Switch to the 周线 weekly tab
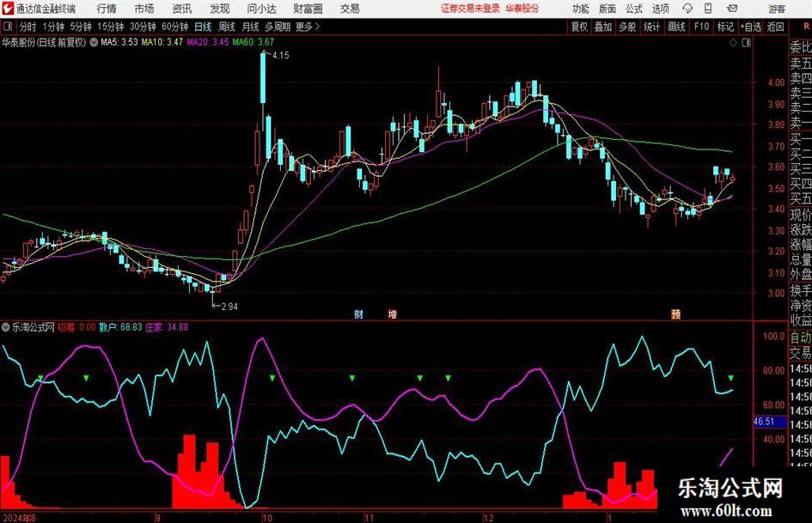812x523 pixels. point(226,27)
